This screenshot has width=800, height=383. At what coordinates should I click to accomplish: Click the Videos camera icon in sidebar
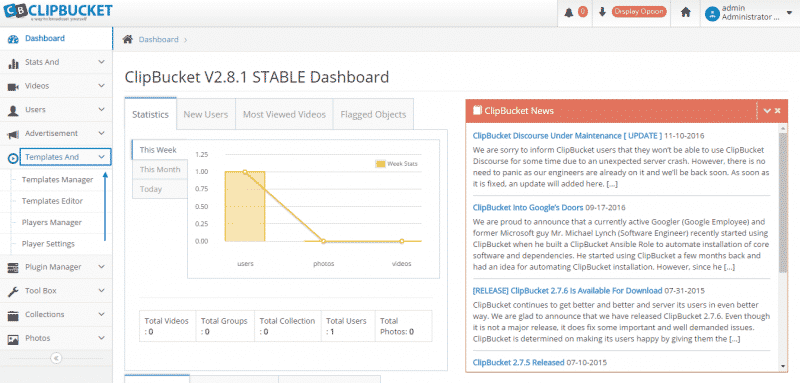click(x=13, y=86)
